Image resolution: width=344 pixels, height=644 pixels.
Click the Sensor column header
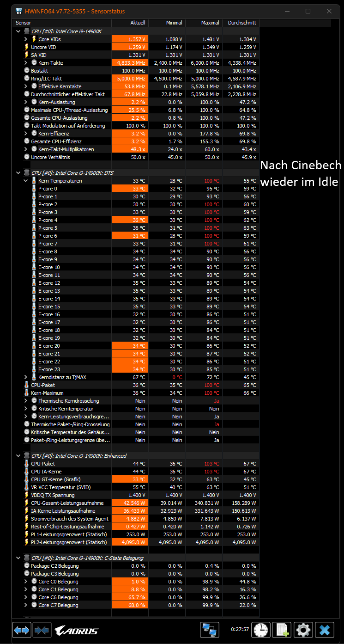(x=63, y=23)
